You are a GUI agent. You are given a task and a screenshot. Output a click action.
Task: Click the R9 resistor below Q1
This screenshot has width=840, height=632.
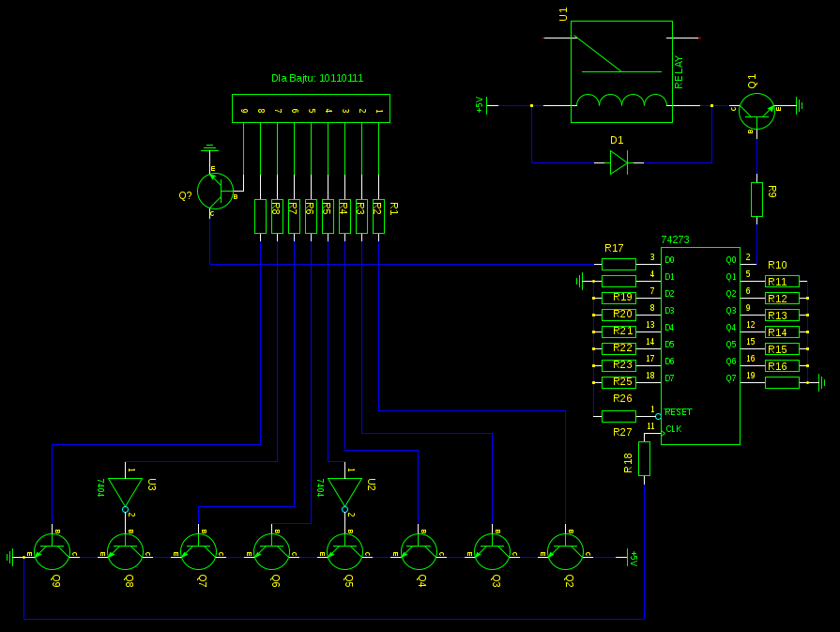(x=756, y=199)
